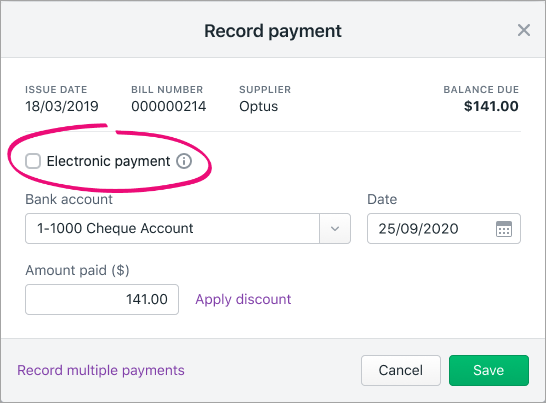The height and width of the screenshot is (403, 546).
Task: Select the bill number 000000214 text
Action: 169,106
